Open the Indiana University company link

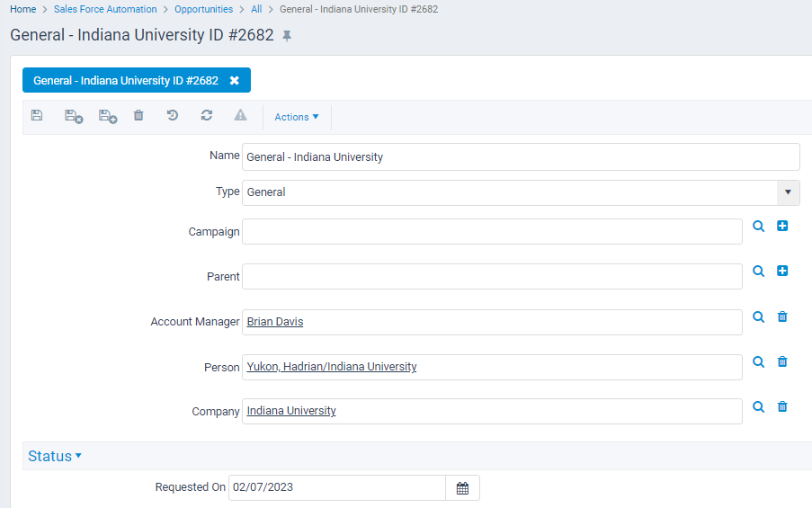[291, 411]
